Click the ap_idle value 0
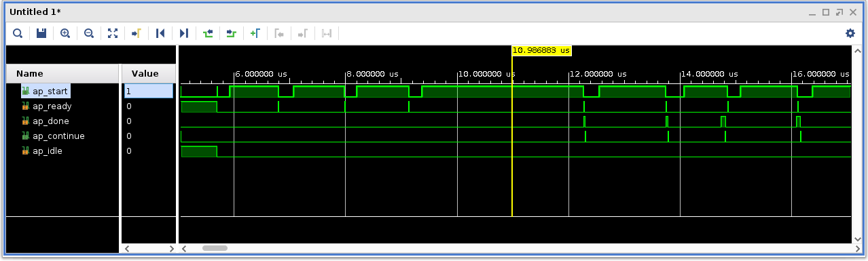 [129, 150]
